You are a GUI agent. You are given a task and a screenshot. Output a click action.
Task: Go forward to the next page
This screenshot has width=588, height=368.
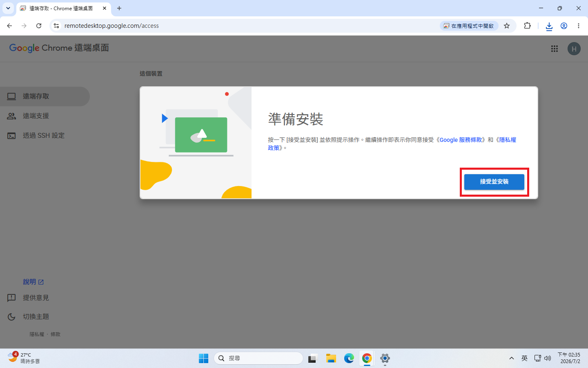pos(24,26)
